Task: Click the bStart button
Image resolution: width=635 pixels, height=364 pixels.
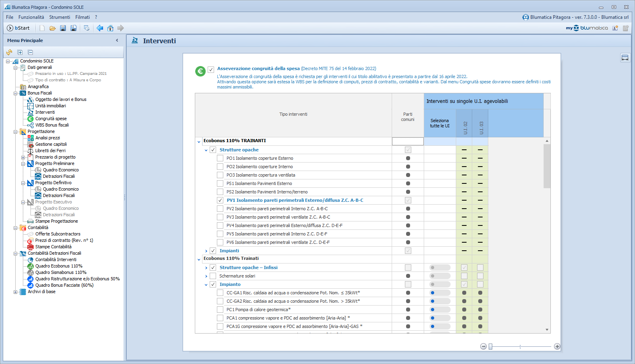Action: pyautogui.click(x=18, y=28)
